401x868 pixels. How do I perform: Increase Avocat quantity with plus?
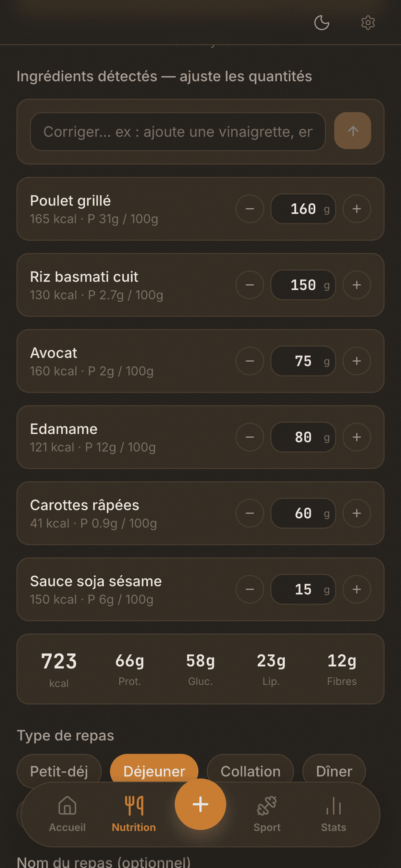357,361
